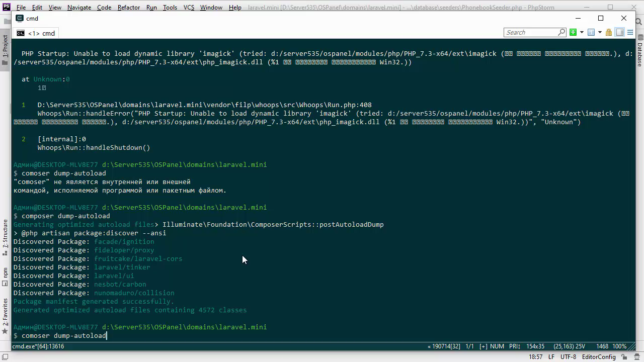
Task: Click the green new console plus icon
Action: pos(573,32)
